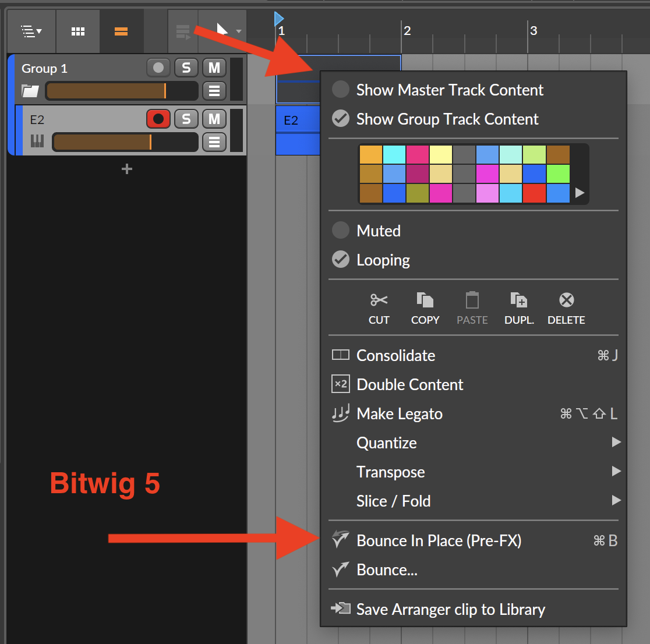Expand more colors in the palette
This screenshot has width=650, height=644.
[580, 193]
